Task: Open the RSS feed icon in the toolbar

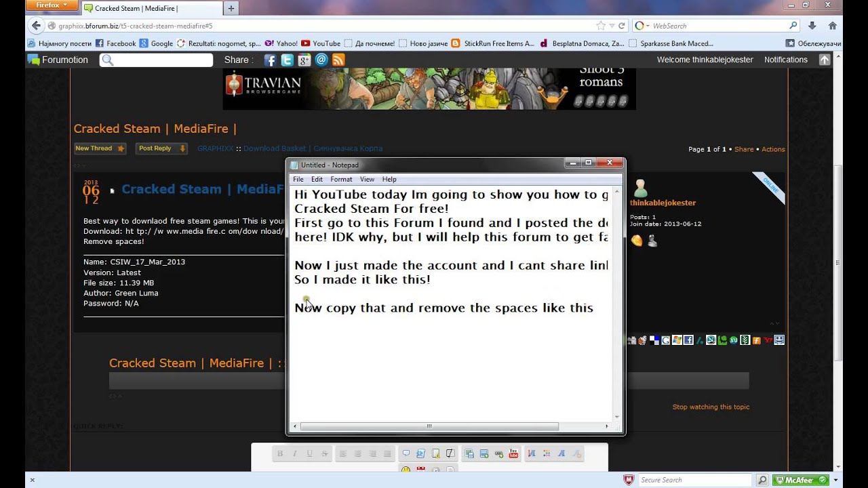Action: click(338, 60)
